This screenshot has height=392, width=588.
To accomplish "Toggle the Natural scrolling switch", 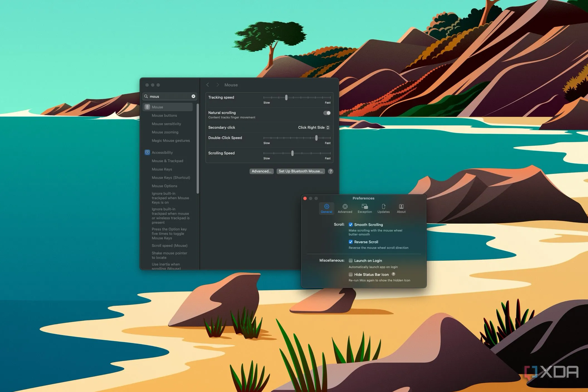I will [x=327, y=113].
